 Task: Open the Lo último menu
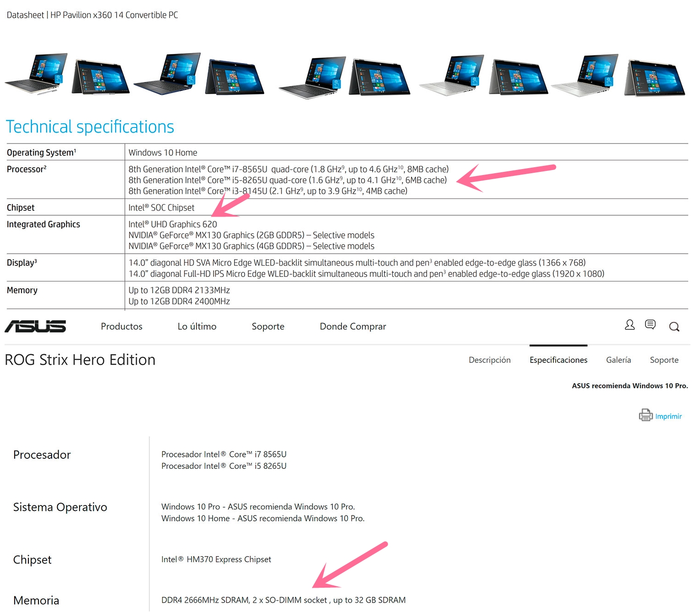(x=197, y=326)
